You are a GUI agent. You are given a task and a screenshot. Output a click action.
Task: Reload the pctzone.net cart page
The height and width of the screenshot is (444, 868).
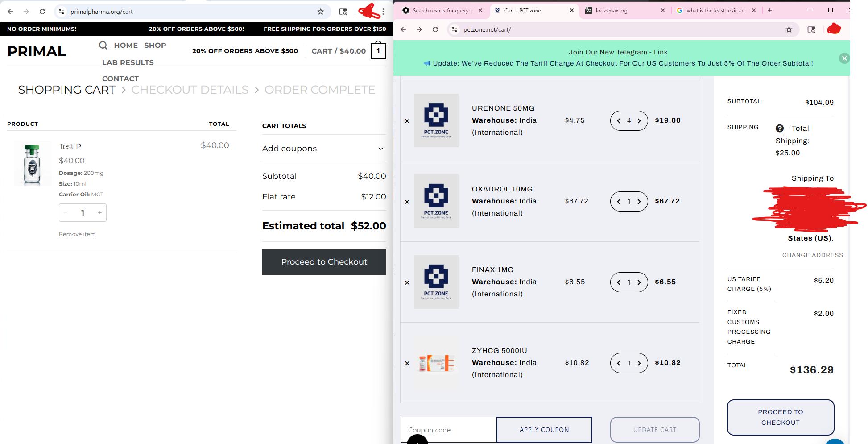435,29
